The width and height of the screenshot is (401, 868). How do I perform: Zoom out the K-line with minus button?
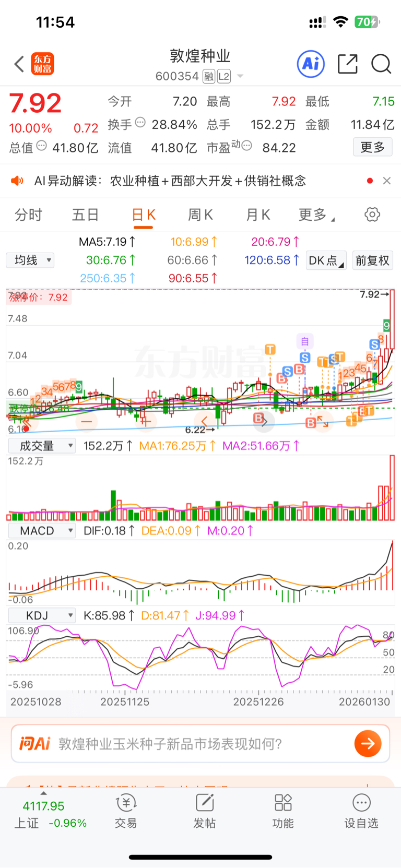86,421
